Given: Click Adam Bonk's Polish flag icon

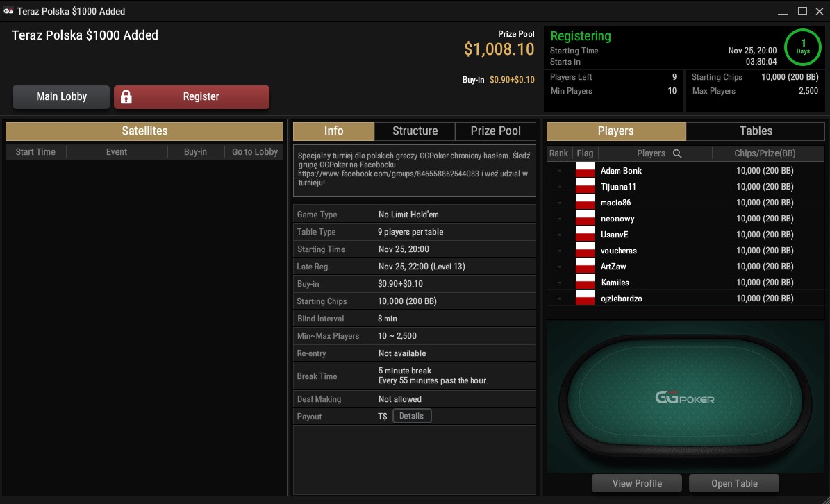Looking at the screenshot, I should pyautogui.click(x=585, y=170).
